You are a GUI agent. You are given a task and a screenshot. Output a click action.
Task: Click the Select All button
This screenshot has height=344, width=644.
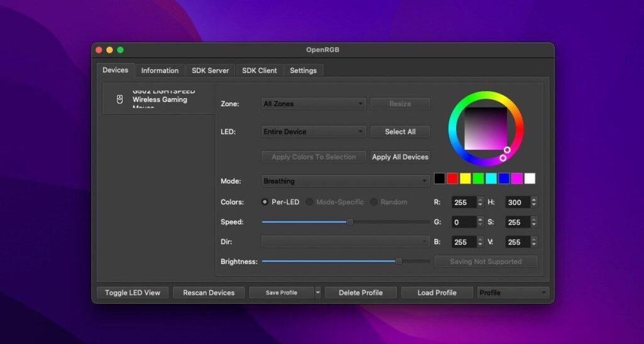[x=401, y=132]
